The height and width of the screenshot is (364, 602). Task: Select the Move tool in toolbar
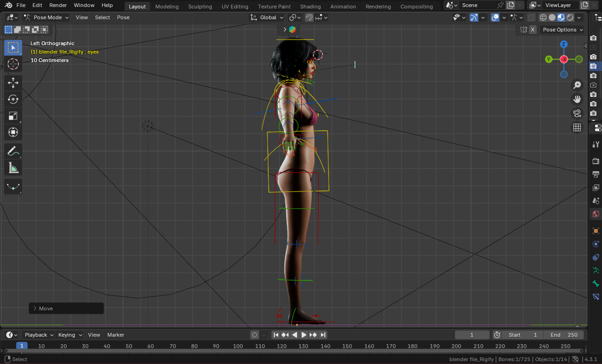click(x=13, y=83)
